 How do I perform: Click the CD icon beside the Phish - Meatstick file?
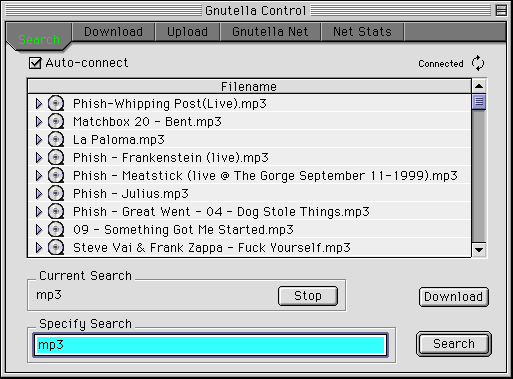pyautogui.click(x=56, y=176)
